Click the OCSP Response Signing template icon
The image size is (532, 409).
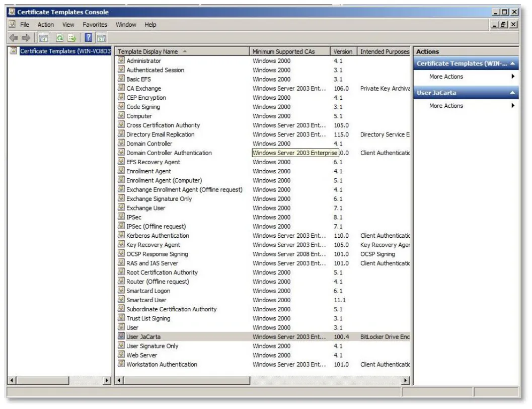pyautogui.click(x=121, y=253)
